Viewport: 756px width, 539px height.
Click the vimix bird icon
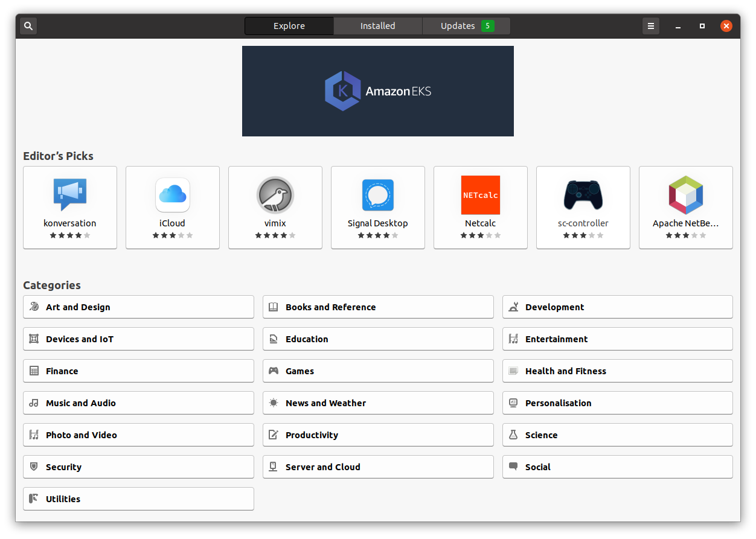point(275,194)
